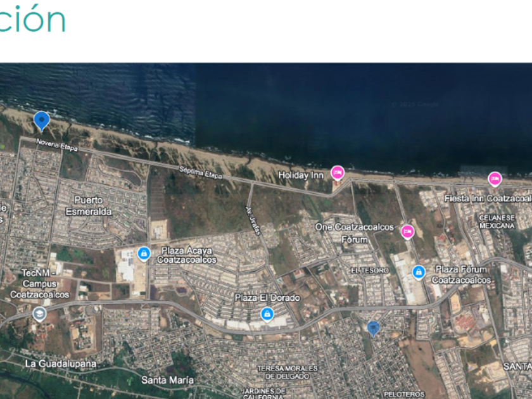This screenshot has width=532, height=399.
Task: Select the Holiday Inn hotel marker
Action: point(337,173)
